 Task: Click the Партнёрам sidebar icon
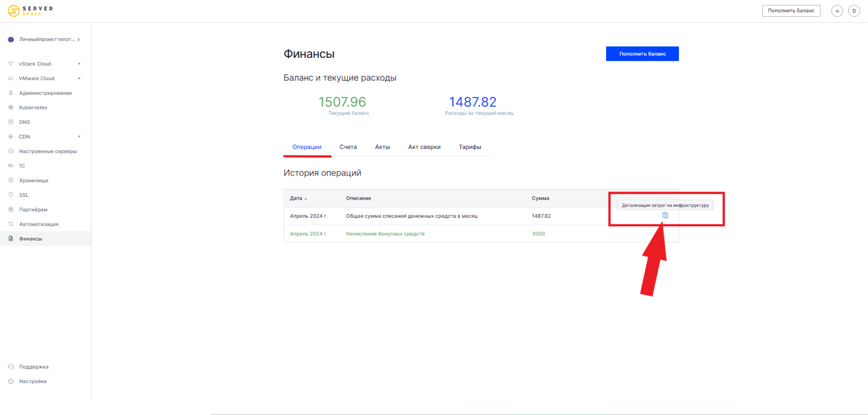coord(11,209)
